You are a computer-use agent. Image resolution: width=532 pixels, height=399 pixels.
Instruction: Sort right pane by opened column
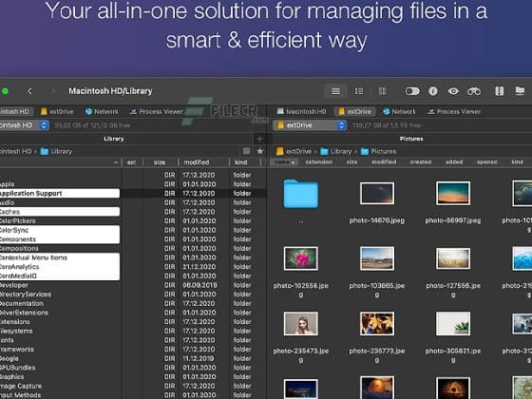pos(486,162)
